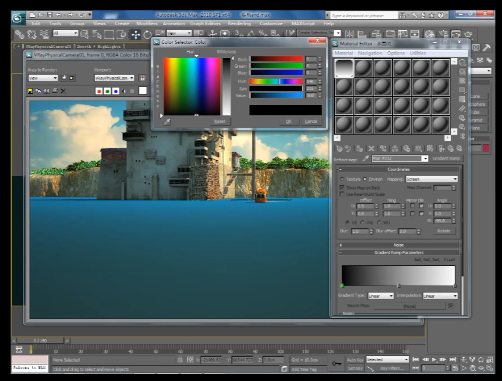Click the Percent Snap toggle icon
The width and height of the screenshot is (502, 381).
click(263, 34)
